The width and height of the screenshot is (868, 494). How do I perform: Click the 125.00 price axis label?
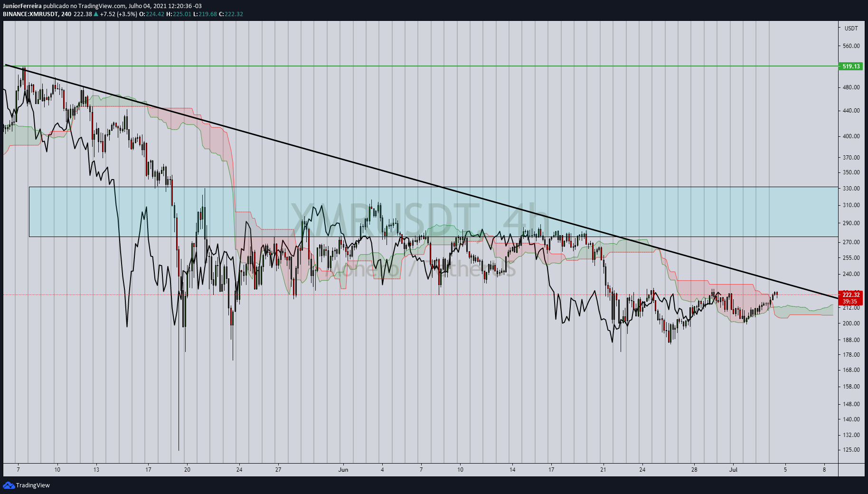(x=851, y=450)
